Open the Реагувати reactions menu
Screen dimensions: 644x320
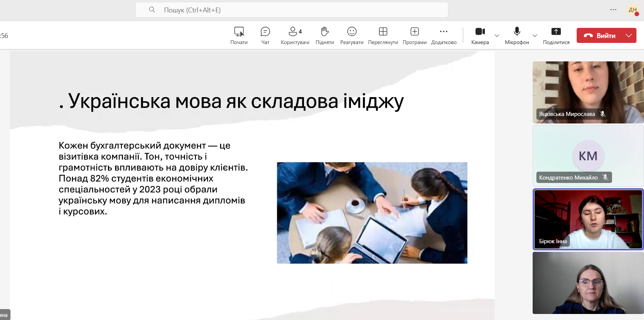[x=352, y=35]
